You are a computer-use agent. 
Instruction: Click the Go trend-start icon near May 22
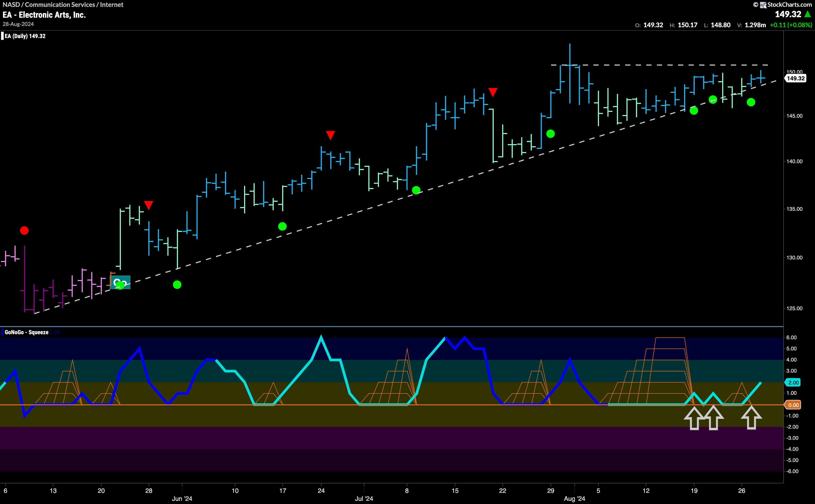[x=120, y=283]
